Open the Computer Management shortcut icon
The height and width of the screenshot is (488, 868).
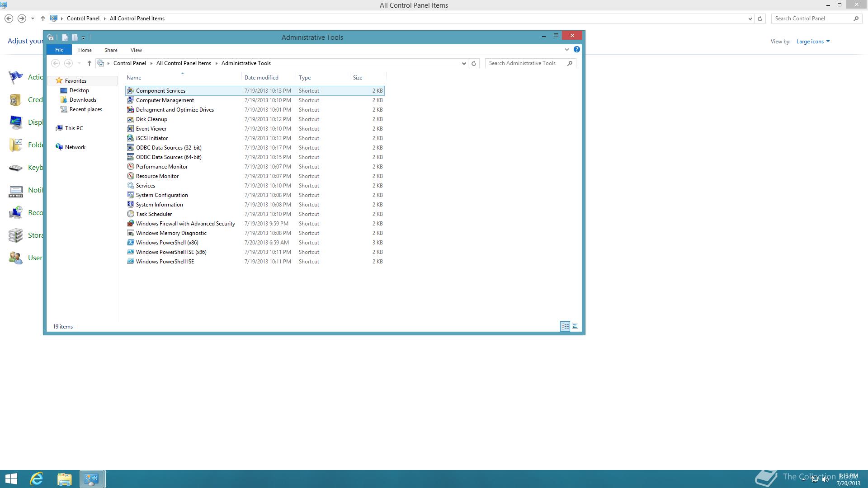[131, 100]
